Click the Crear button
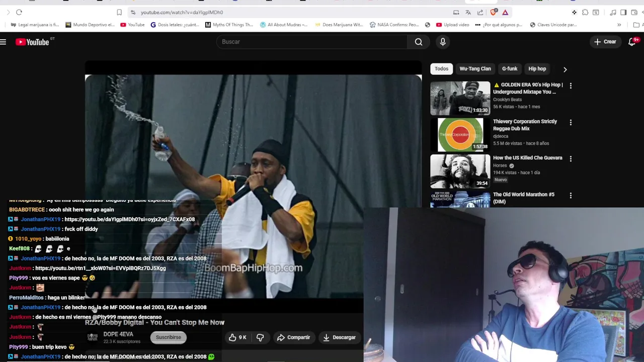 tap(605, 42)
